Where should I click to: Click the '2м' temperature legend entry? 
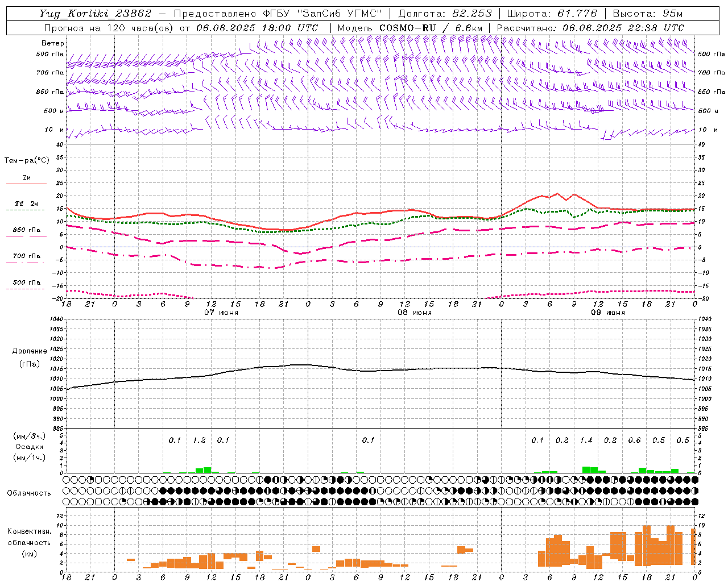(x=27, y=177)
